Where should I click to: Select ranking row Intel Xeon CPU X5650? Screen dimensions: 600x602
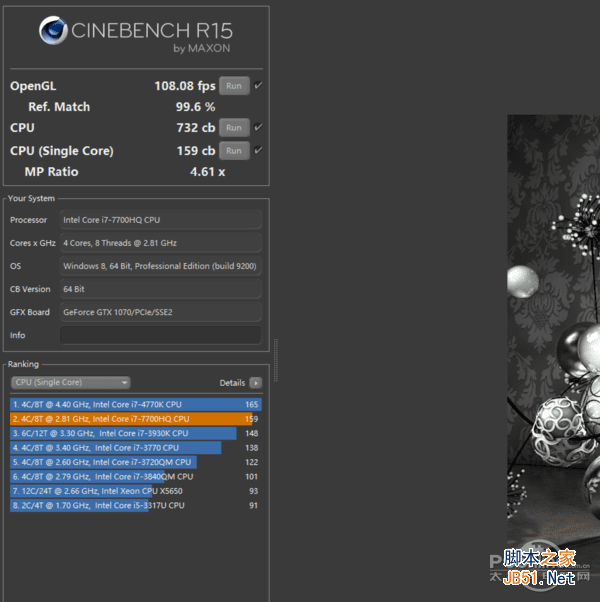tap(136, 491)
